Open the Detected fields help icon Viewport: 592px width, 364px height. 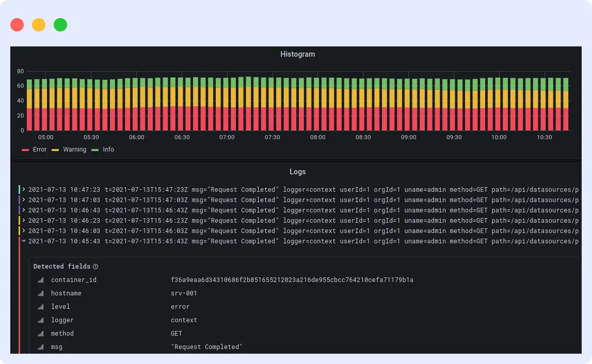point(95,267)
